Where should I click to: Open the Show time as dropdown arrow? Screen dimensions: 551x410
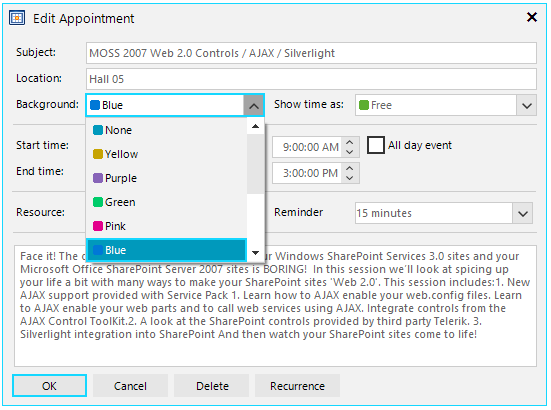coord(526,105)
